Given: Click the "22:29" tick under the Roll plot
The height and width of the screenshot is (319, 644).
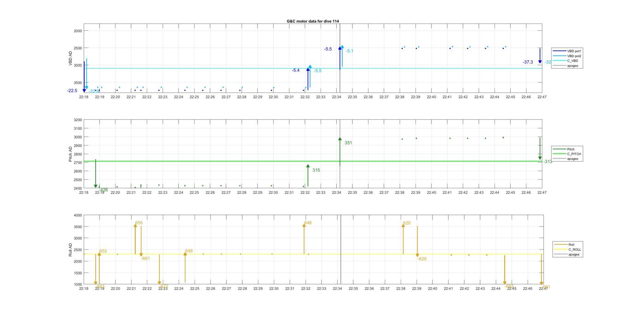Looking at the screenshot, I should pos(258,289).
